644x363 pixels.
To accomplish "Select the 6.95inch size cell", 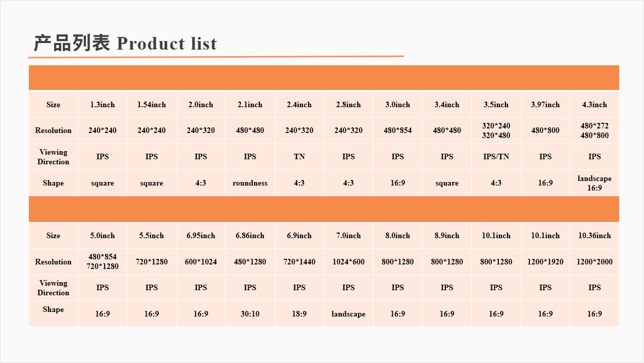I will pos(201,236).
